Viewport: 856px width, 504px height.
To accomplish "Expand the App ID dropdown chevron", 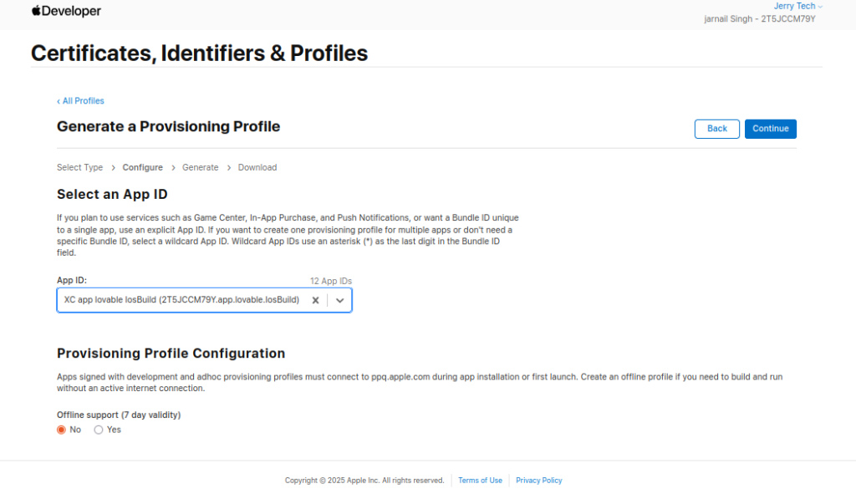I will tap(339, 300).
